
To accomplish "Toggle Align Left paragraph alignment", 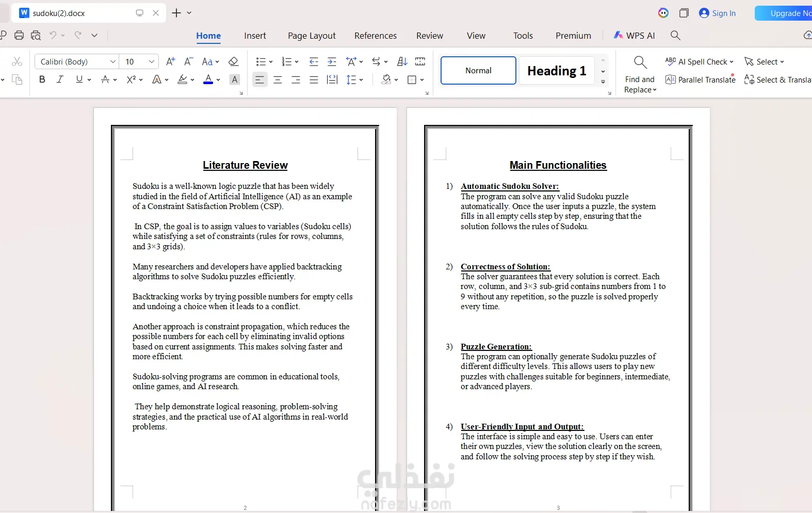I will (x=260, y=79).
